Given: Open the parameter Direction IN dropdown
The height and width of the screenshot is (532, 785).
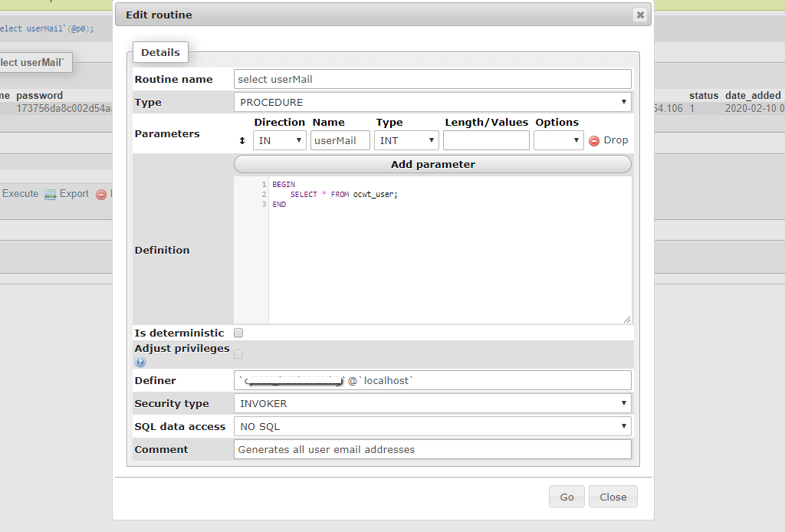Looking at the screenshot, I should [280, 140].
